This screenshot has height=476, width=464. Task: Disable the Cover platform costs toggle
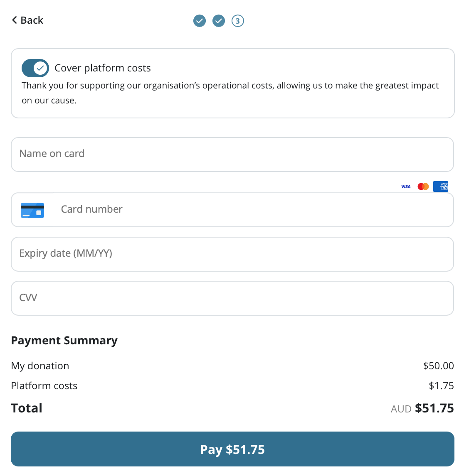(35, 68)
